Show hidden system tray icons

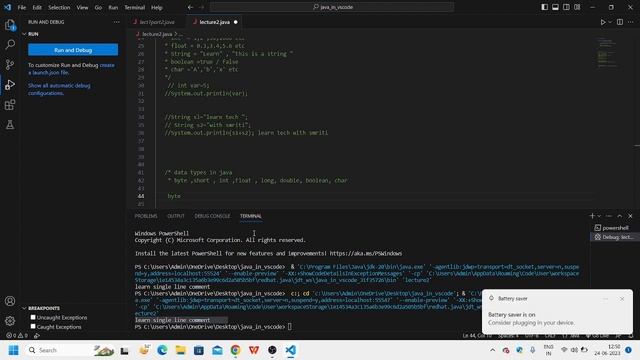tap(493, 350)
